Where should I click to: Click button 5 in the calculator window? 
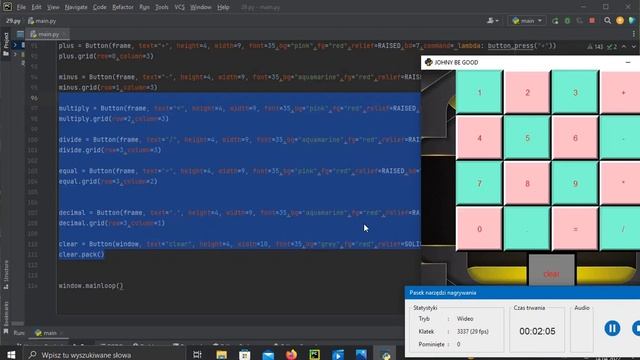[x=527, y=138]
